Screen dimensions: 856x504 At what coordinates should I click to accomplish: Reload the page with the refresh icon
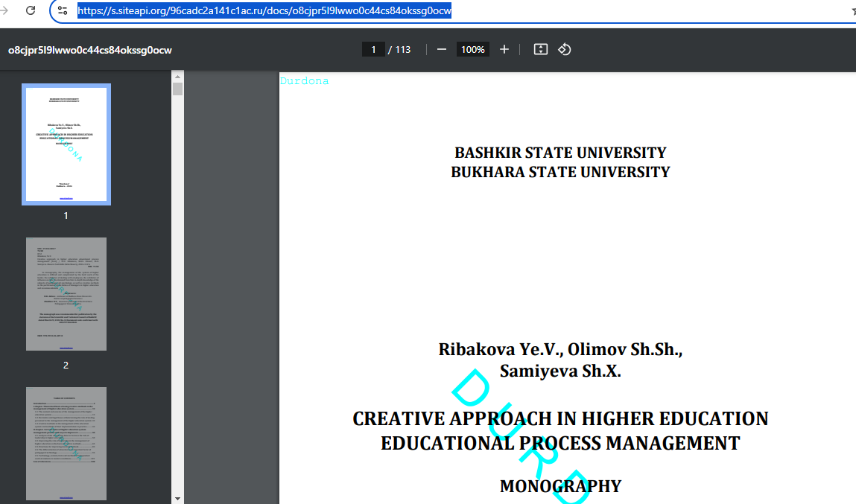pos(31,10)
